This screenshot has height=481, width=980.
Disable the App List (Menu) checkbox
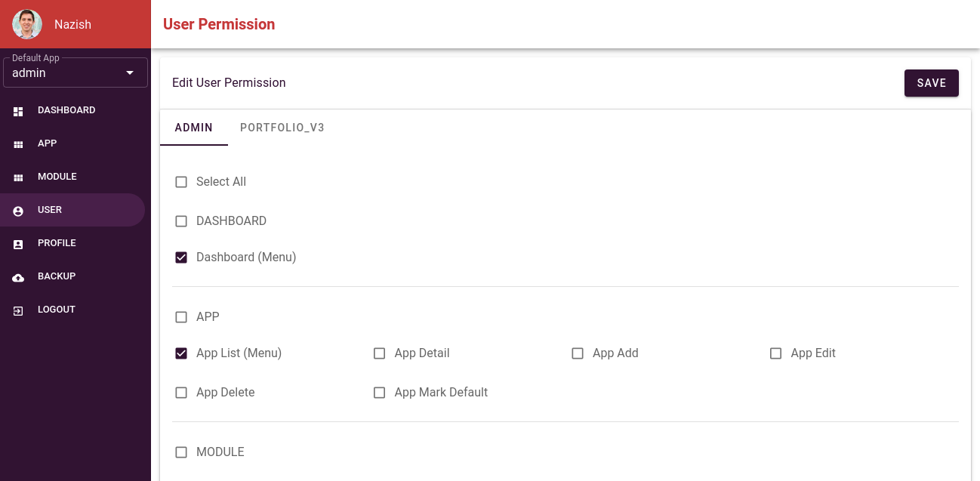(x=181, y=353)
